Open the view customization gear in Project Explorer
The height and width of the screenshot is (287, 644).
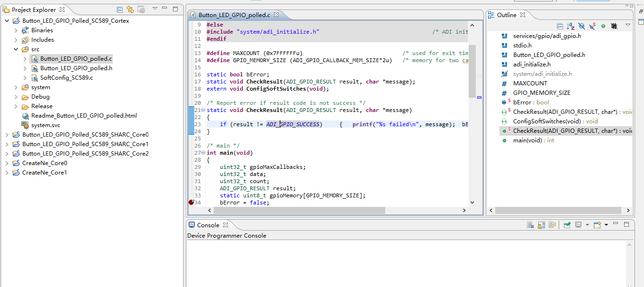pyautogui.click(x=140, y=9)
